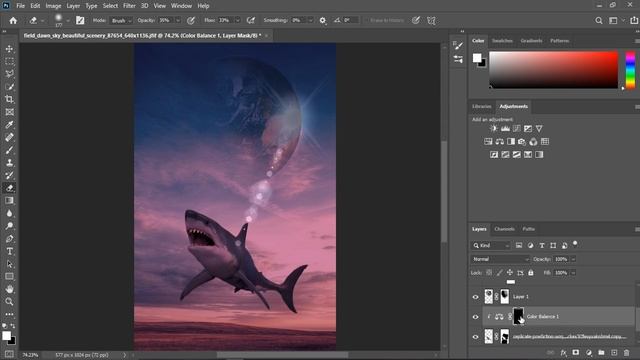Create new group folder icon
The height and width of the screenshot is (360, 640).
coord(601,353)
